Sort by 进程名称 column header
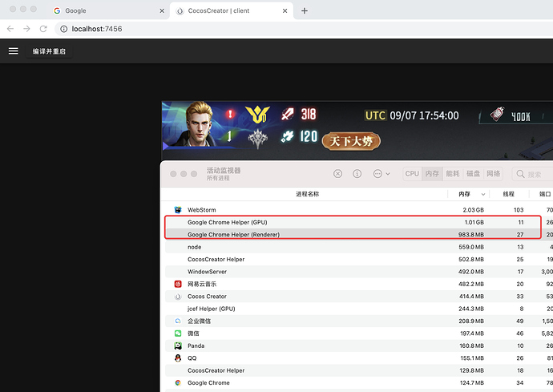Screen dimensions: 553x392 tap(307, 194)
